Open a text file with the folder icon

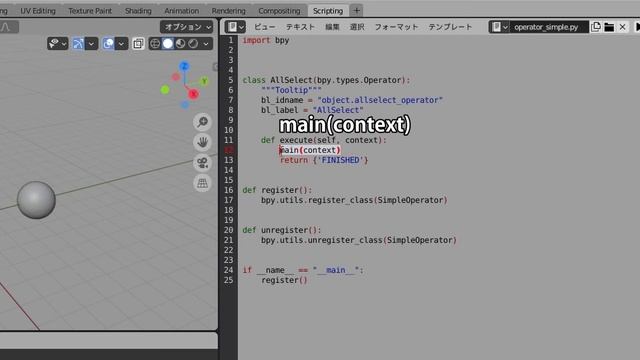[609, 27]
